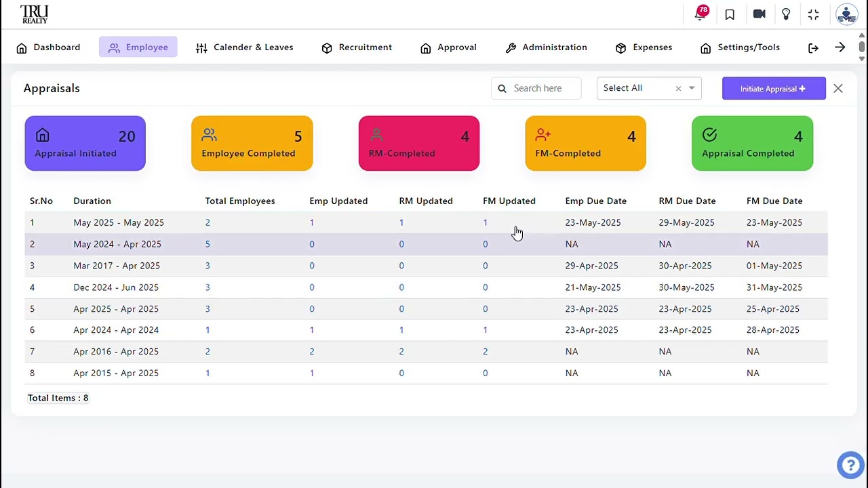Open FM Updated 1 for May 2025 row

pos(485,222)
